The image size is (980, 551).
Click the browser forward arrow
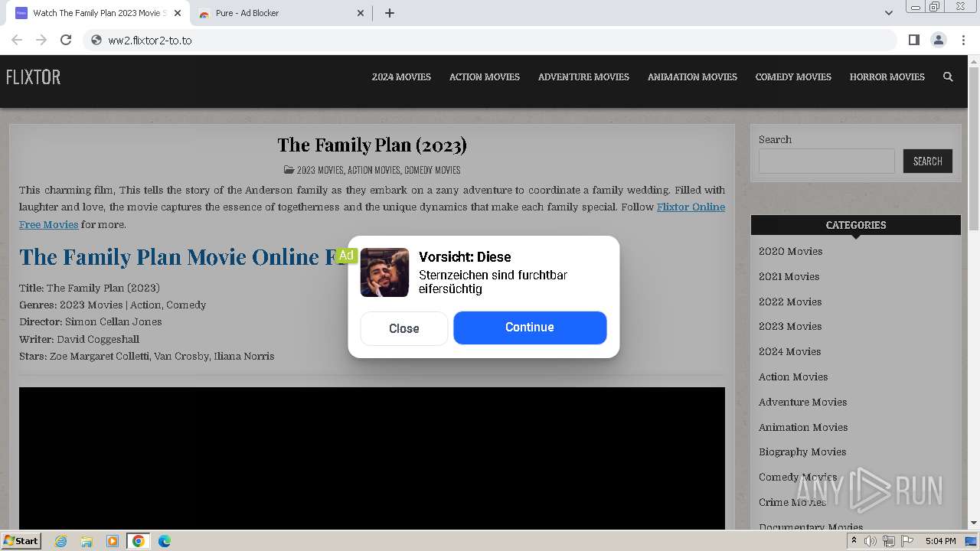41,40
